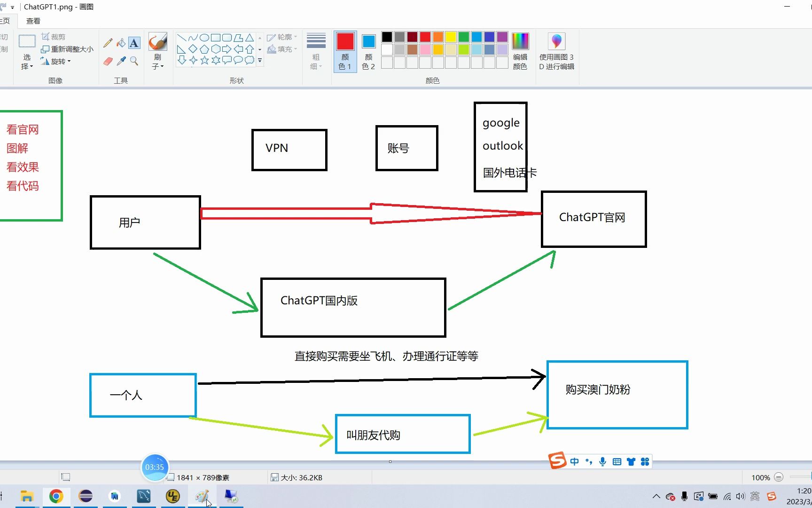The width and height of the screenshot is (812, 508).
Task: Pick the lime green color swatch
Action: point(464,49)
